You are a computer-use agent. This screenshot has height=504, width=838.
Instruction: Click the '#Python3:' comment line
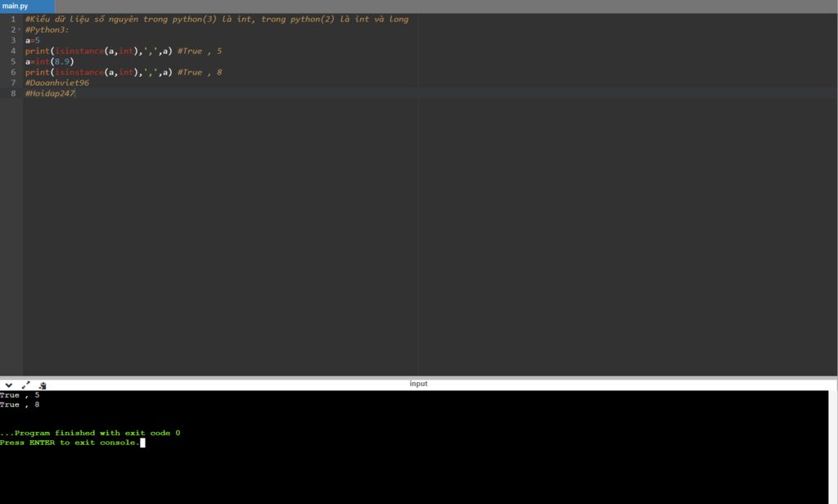[x=47, y=30]
